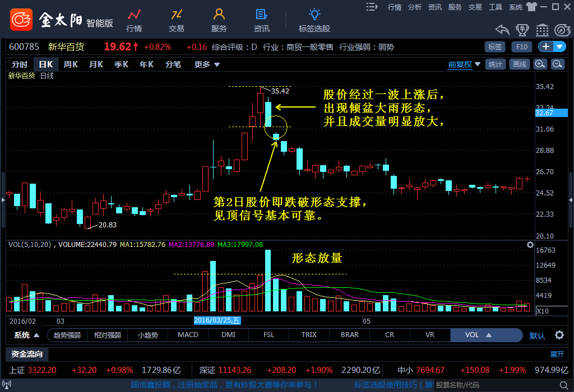This screenshot has height=392, width=574.
Task: Add stock with the plus button
Action: 545,47
